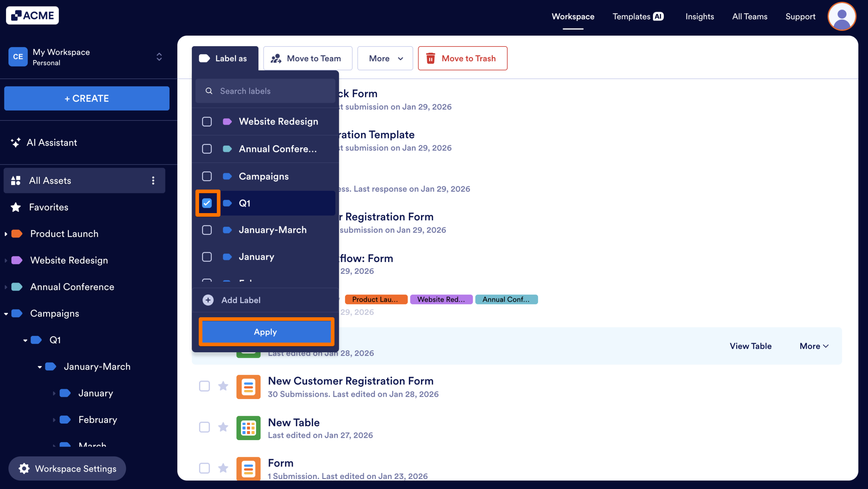Open the My Workspace switcher
The image size is (868, 489).
pyautogui.click(x=159, y=57)
